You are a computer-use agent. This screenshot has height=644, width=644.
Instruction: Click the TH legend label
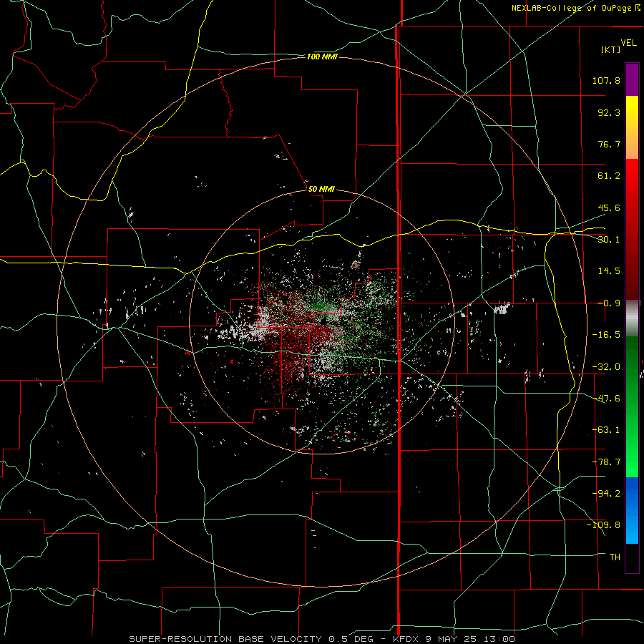coord(615,557)
